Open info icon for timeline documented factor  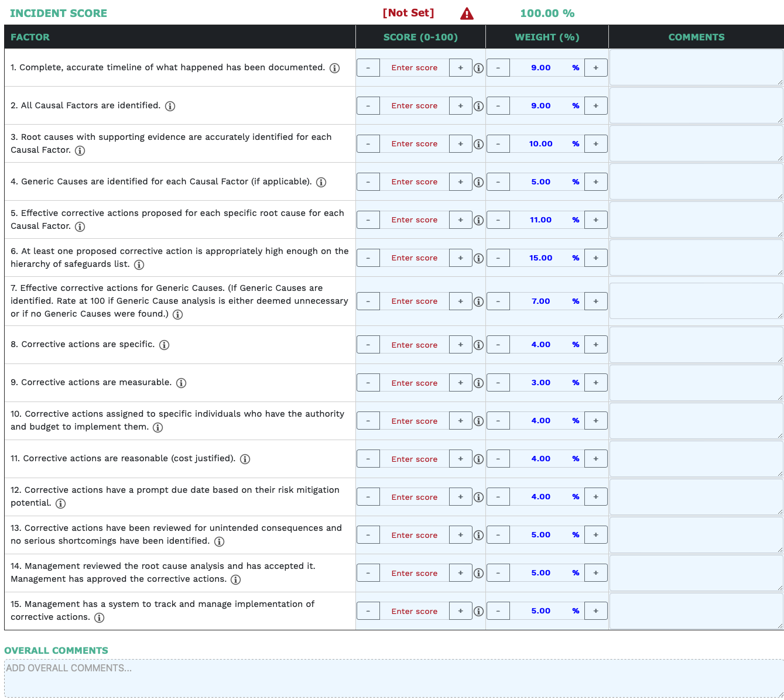click(x=334, y=68)
